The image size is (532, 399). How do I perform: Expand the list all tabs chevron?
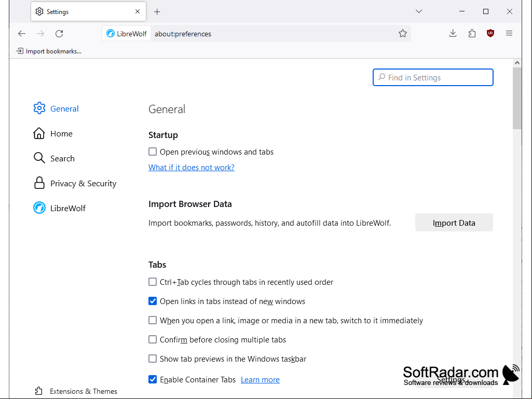pyautogui.click(x=419, y=11)
